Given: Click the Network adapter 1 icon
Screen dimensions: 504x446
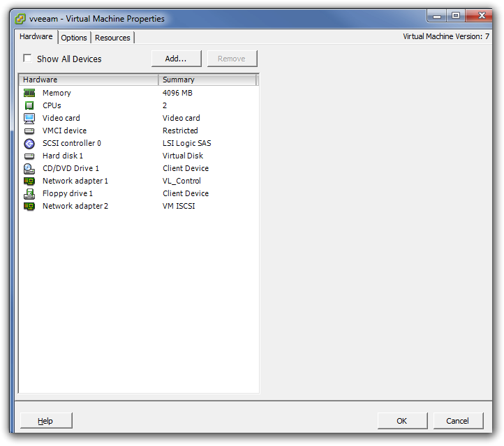Looking at the screenshot, I should pos(29,181).
